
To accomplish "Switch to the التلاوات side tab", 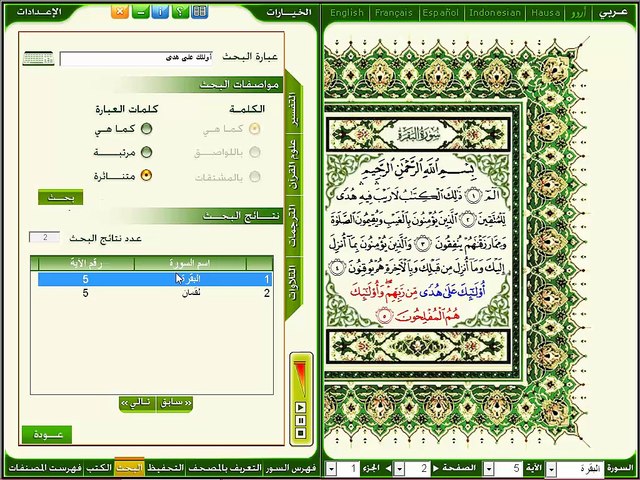I will pyautogui.click(x=292, y=283).
